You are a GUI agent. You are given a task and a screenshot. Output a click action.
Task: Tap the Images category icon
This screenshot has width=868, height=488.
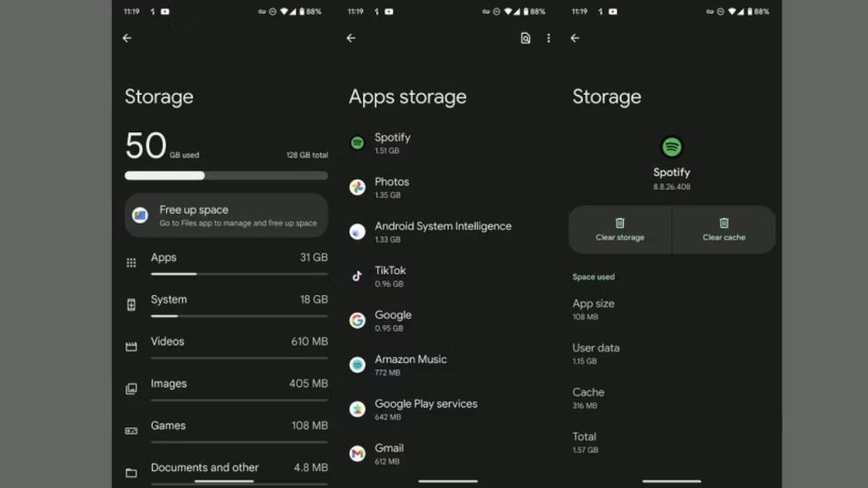tap(131, 389)
